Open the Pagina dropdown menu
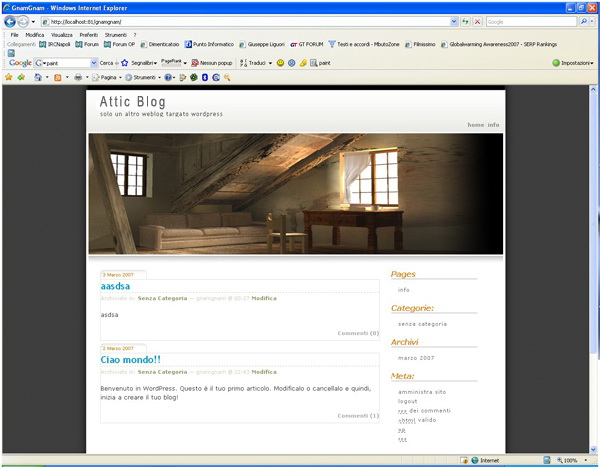 tap(108, 77)
